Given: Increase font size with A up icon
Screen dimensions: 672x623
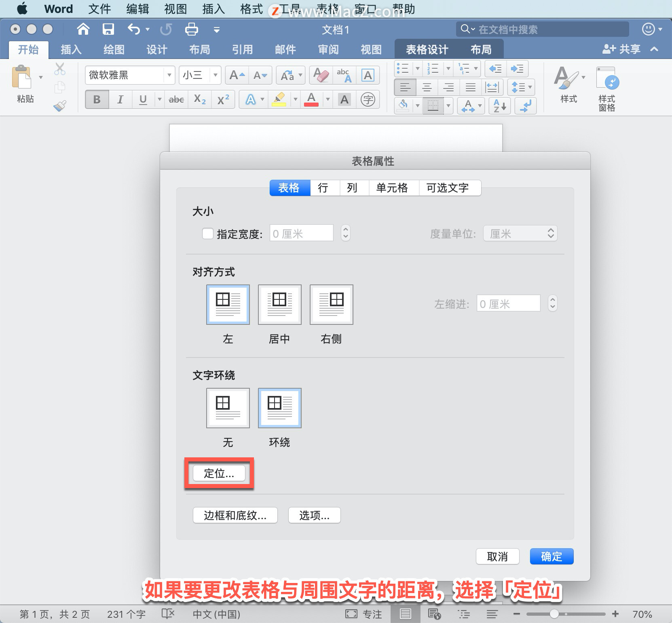Looking at the screenshot, I should click(x=237, y=75).
